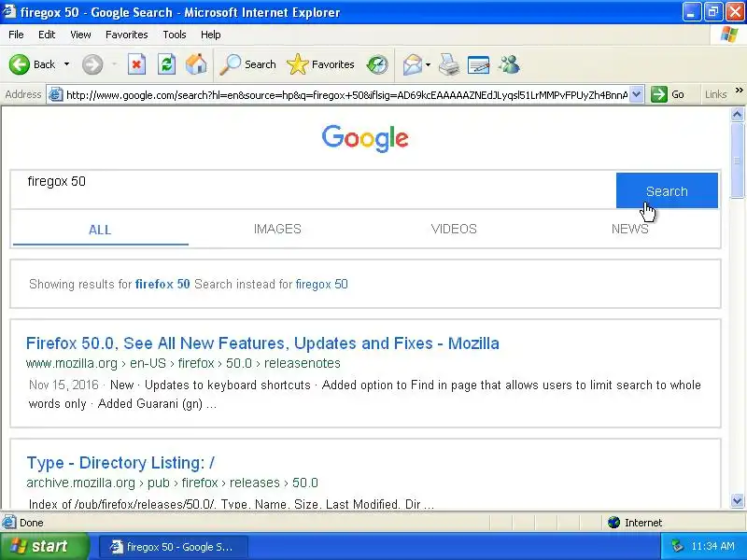Click the vertical scrollbar thumb
The width and height of the screenshot is (747, 560).
click(x=737, y=160)
